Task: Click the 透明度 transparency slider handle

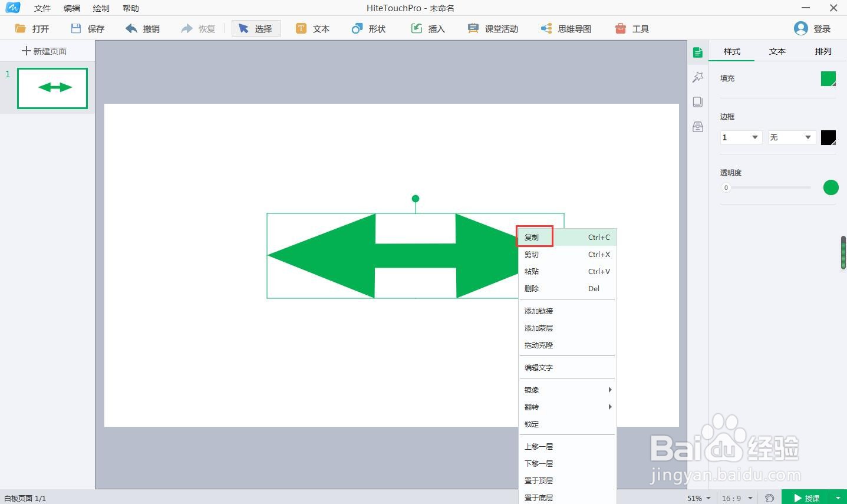Action: click(726, 187)
